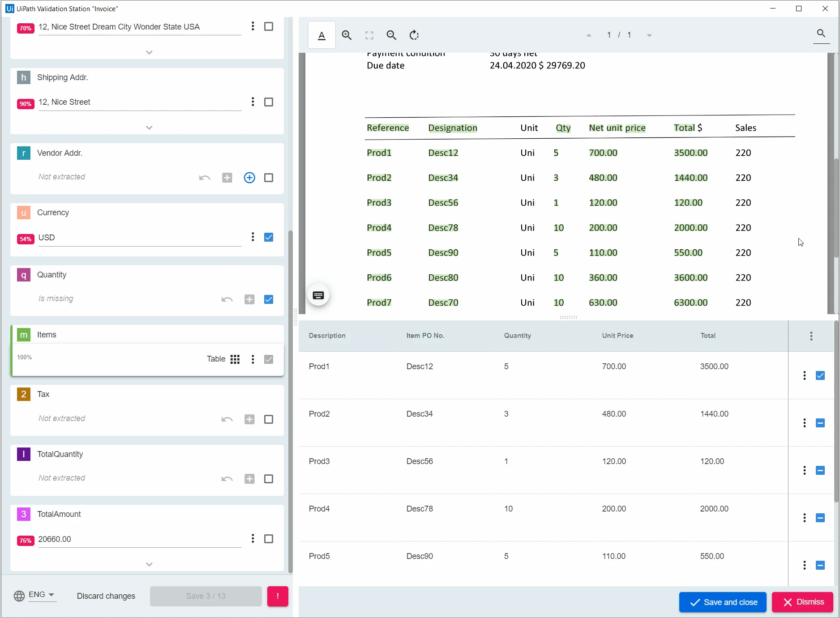The image size is (840, 618).
Task: Expand the TotalAmount field chevron
Action: (149, 564)
